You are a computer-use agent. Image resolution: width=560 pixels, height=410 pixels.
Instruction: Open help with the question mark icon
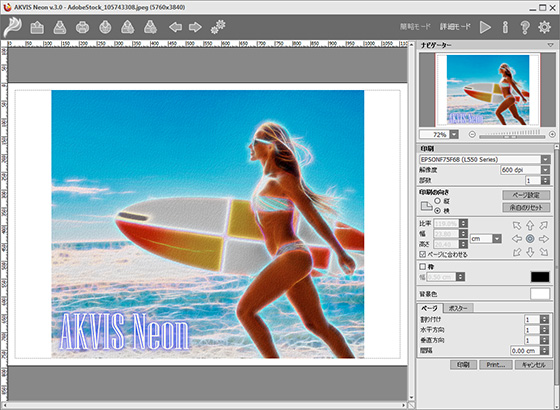click(x=525, y=27)
